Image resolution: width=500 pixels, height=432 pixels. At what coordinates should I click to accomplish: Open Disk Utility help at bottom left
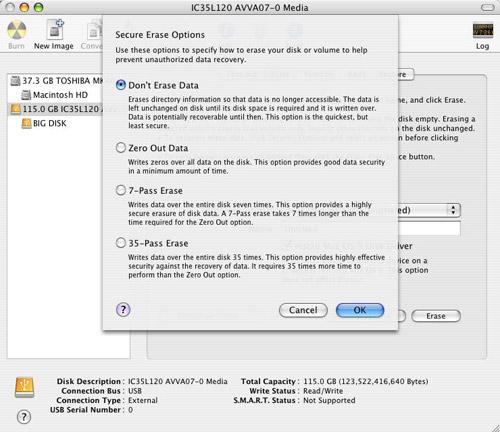(24, 417)
